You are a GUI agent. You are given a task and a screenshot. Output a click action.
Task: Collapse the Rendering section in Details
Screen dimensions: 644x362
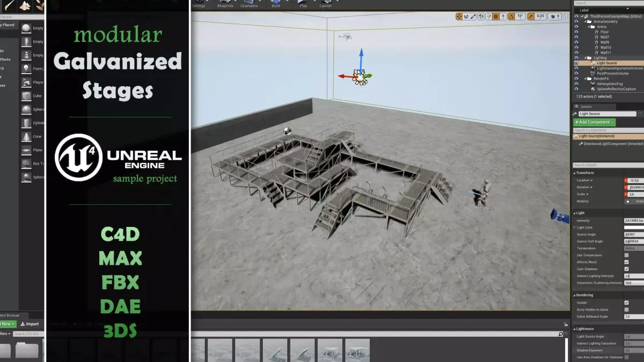tap(575, 295)
